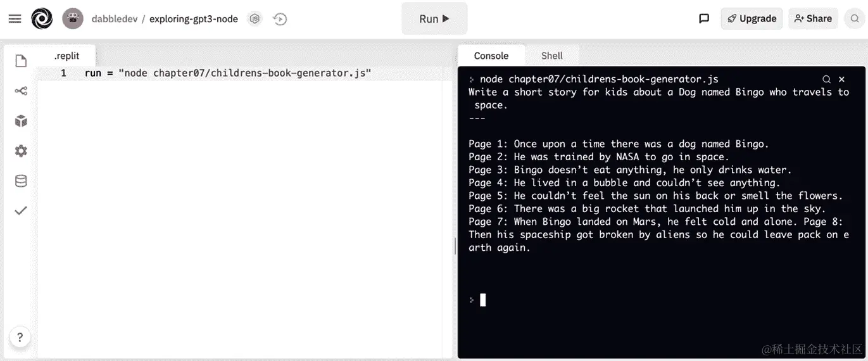Open the dabbledev user avatar
The width and height of the screenshot is (868, 361).
click(x=73, y=19)
